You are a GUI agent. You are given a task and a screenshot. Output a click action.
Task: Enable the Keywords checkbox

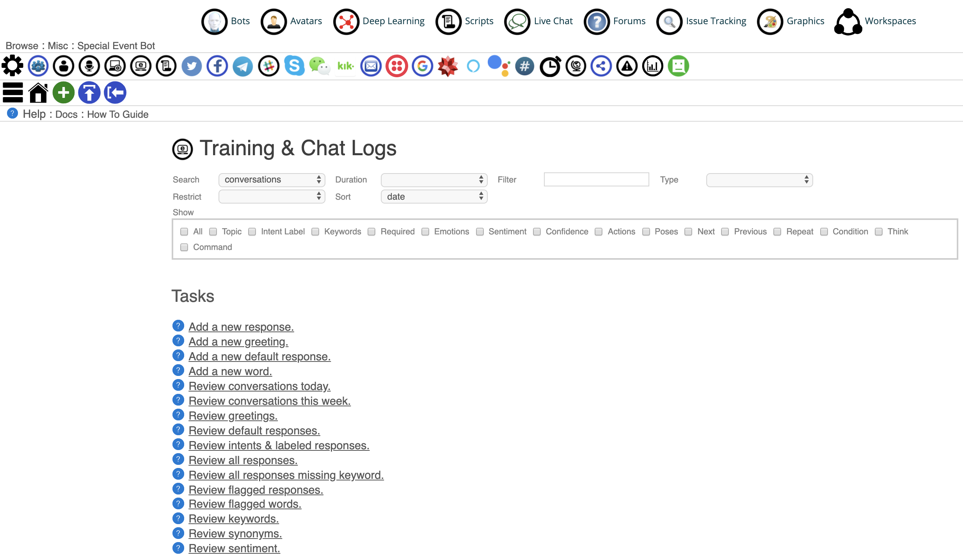(315, 232)
